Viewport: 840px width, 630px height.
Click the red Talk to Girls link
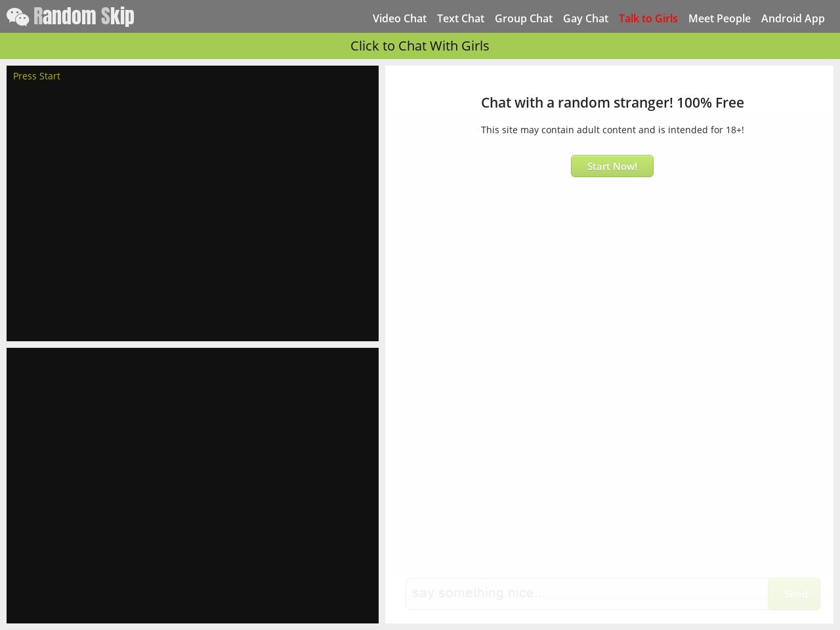tap(648, 18)
